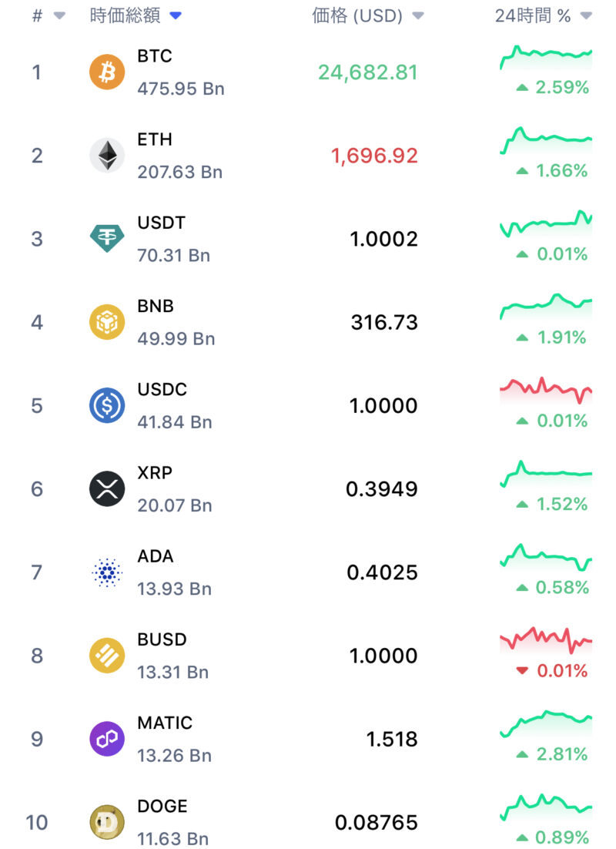Click the Ethereum ETH coin icon
The image size is (616, 849).
tap(107, 156)
